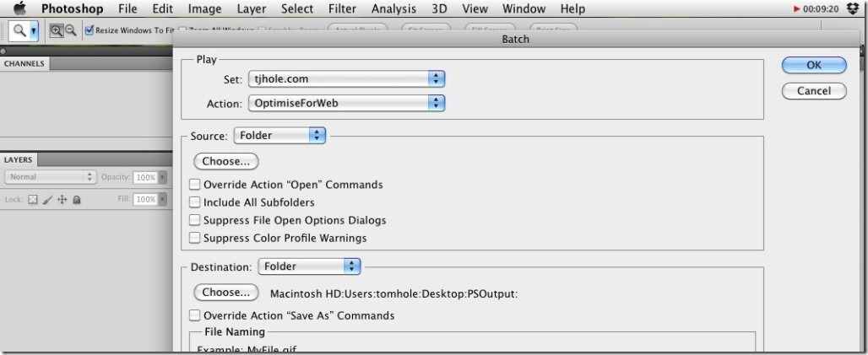Select the Zoom In magnifier icon
This screenshot has width=868, height=355.
(x=57, y=30)
